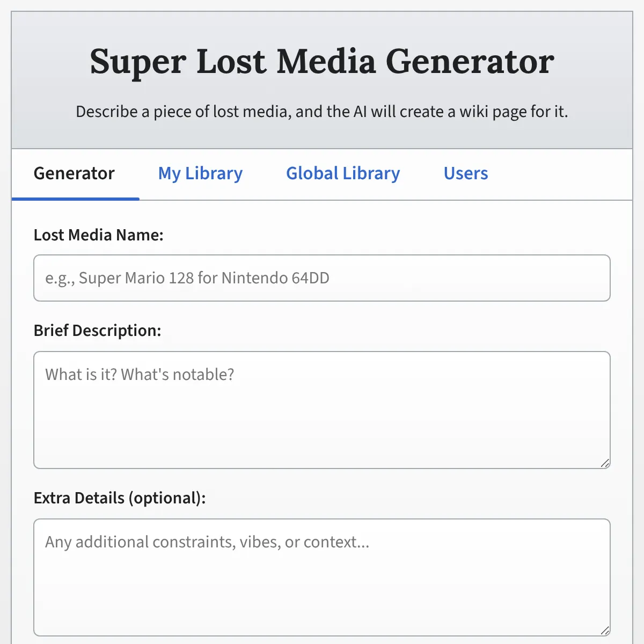Click the Super Lost Media Generator heading
Screen dimensions: 644x644
point(322,61)
